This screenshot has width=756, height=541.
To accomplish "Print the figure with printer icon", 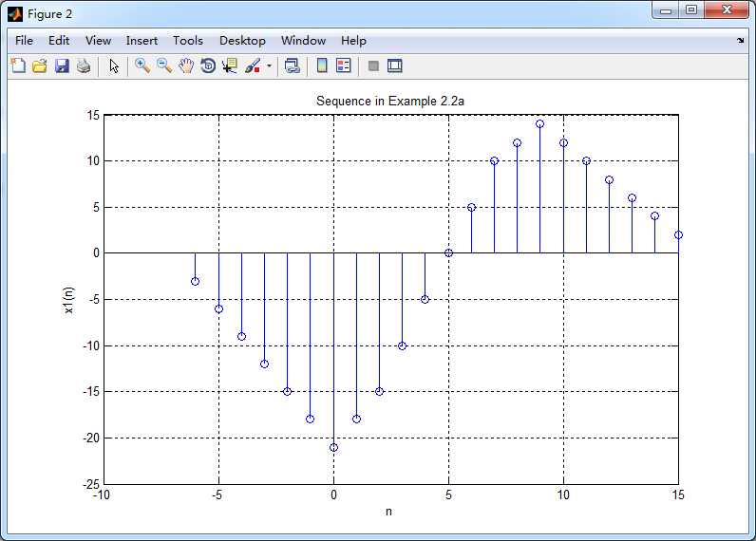I will pos(84,65).
